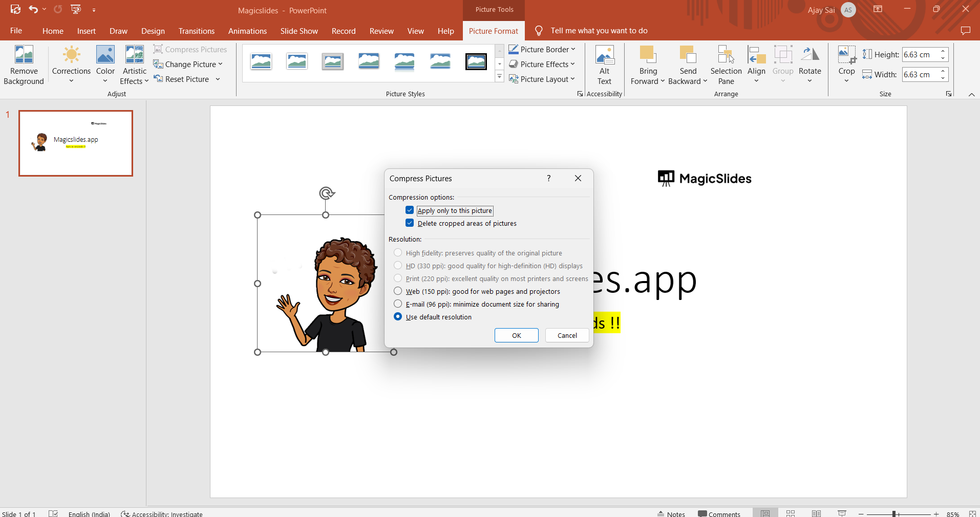Viewport: 980px width, 517px height.
Task: Switch to the Design tab
Action: click(x=153, y=31)
